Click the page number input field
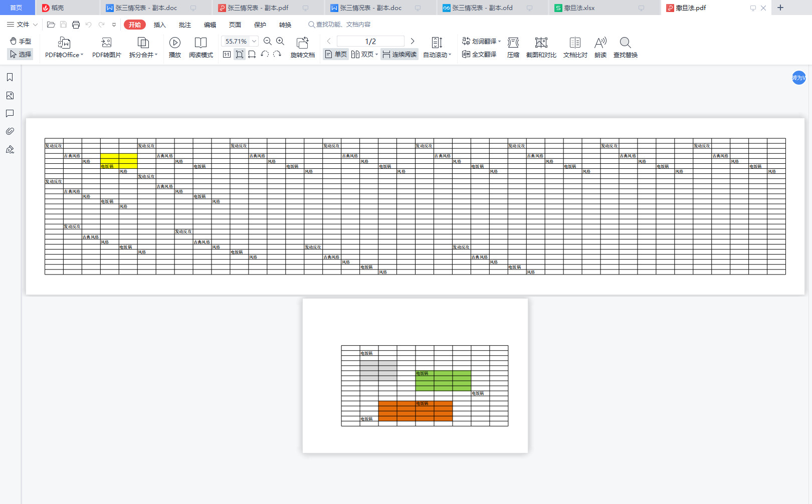 pos(370,41)
